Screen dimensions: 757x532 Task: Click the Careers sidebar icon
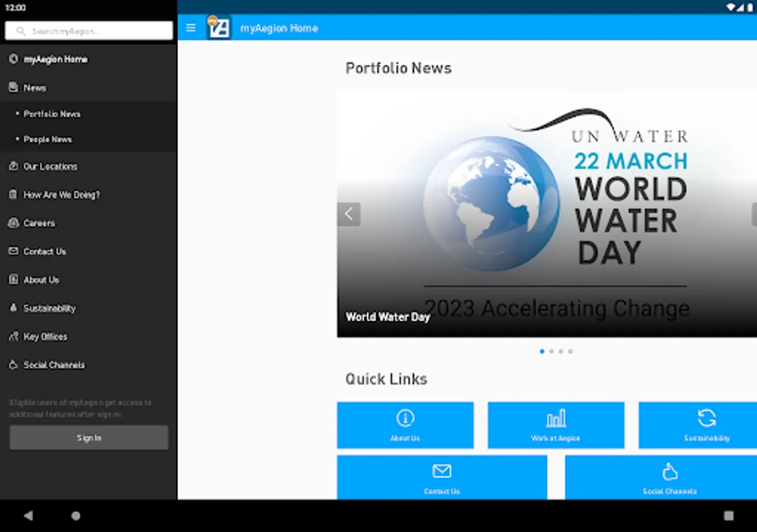point(14,223)
